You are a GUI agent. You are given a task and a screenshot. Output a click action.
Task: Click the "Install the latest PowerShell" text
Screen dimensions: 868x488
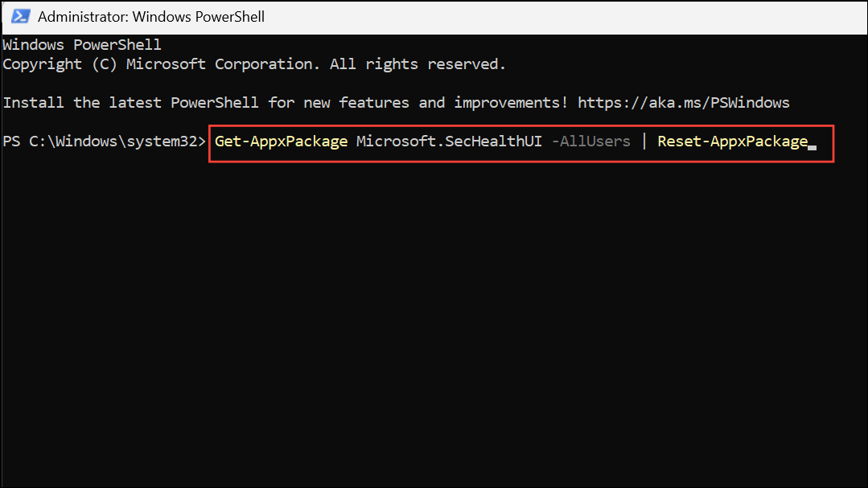point(131,103)
